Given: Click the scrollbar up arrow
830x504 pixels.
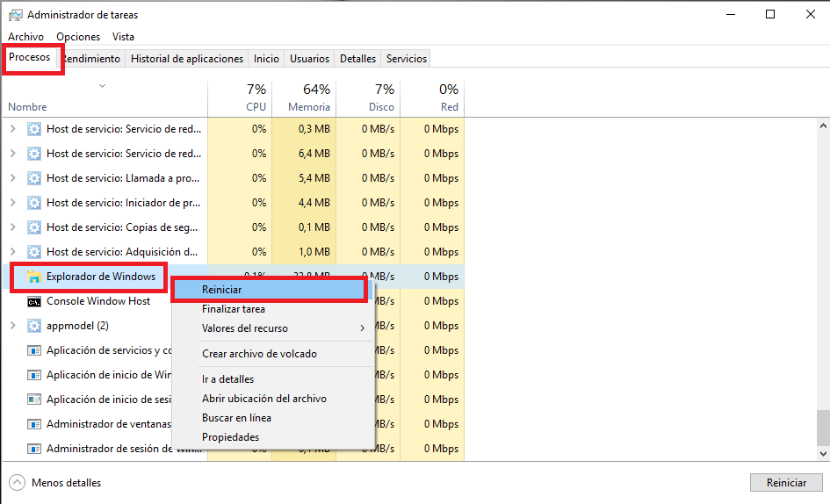Looking at the screenshot, I should 823,126.
